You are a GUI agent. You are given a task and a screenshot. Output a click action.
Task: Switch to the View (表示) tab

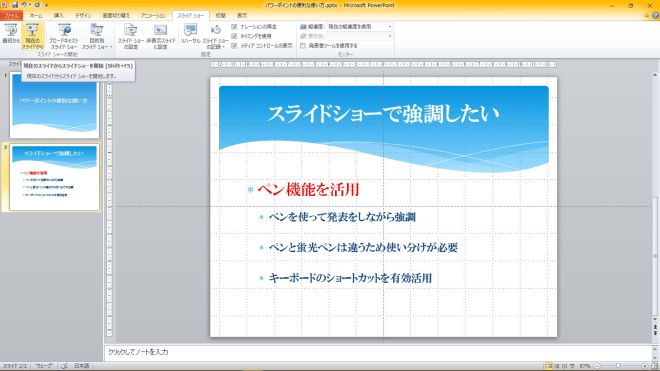pyautogui.click(x=242, y=16)
